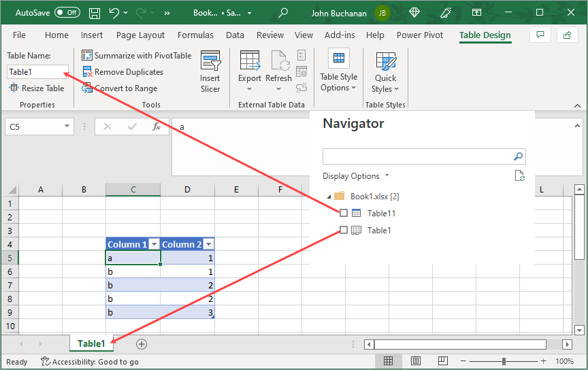Click the zoom in plus button
Image resolution: width=588 pixels, height=370 pixels.
coord(544,361)
